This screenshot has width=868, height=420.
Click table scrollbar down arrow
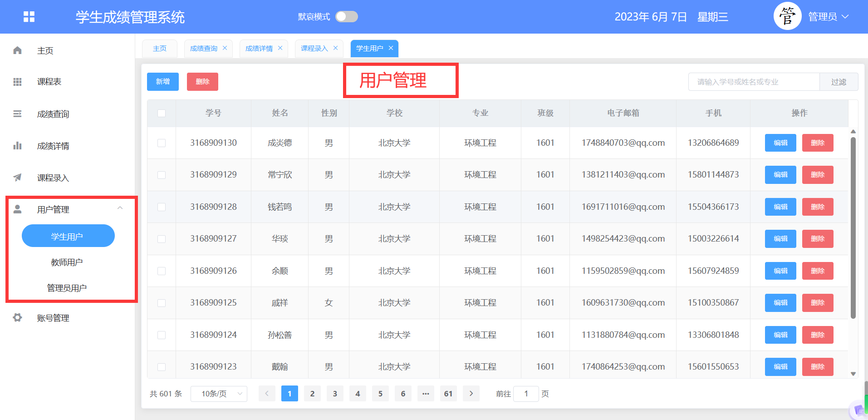click(853, 374)
